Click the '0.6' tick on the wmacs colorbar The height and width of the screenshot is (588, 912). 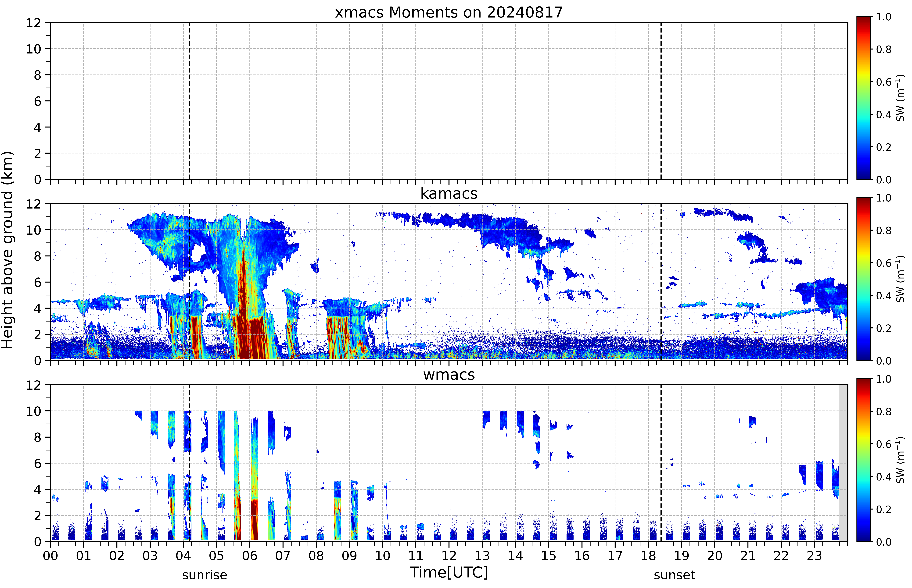[x=884, y=444]
